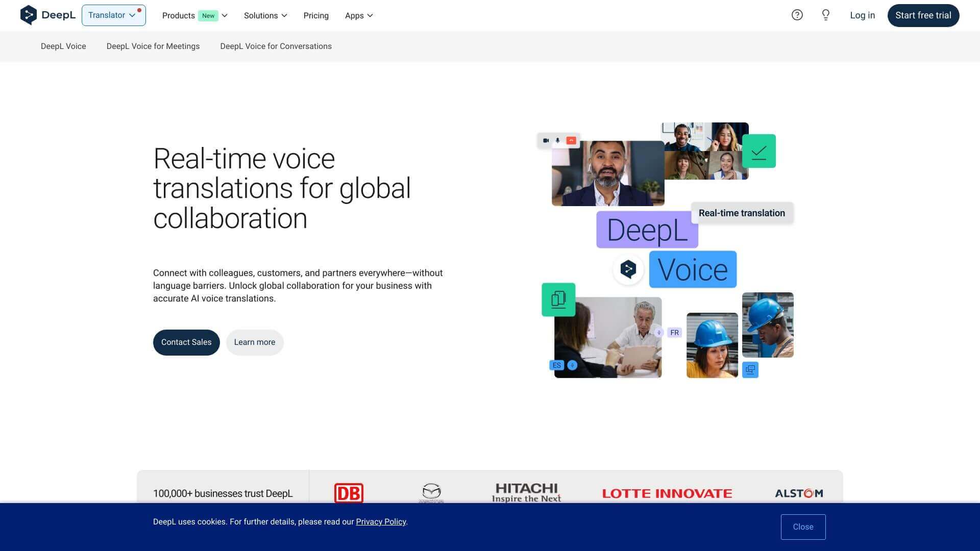This screenshot has height=551, width=980.
Task: Open the Translator product switcher dropdown
Action: [113, 15]
